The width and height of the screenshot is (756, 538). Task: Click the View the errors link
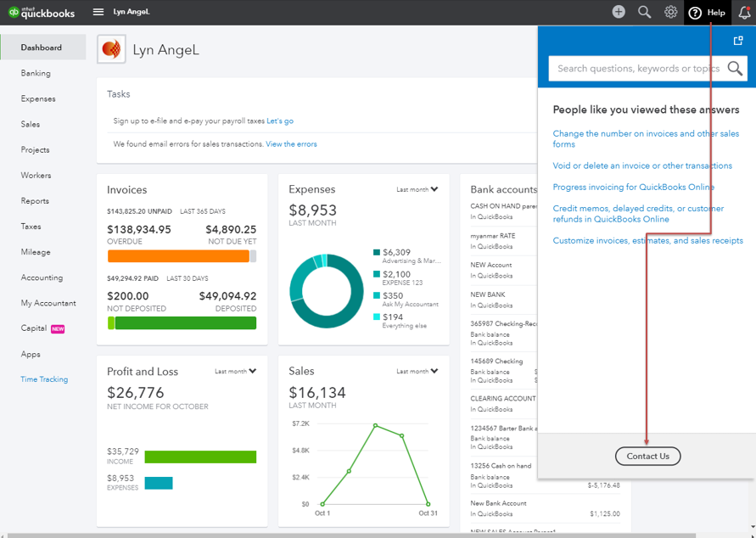pos(291,143)
